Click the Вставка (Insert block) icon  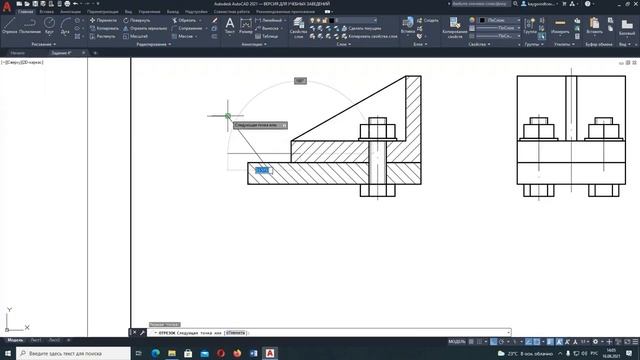[x=407, y=25]
